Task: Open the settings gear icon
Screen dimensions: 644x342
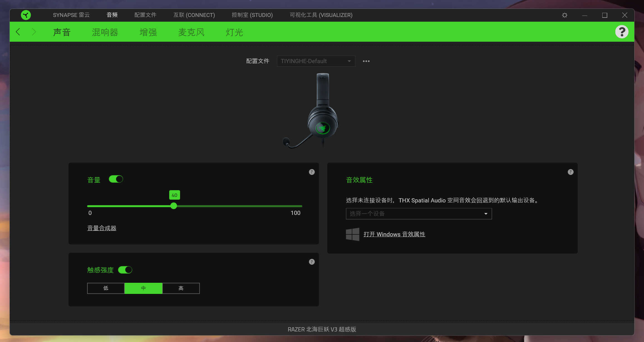Action: point(564,15)
